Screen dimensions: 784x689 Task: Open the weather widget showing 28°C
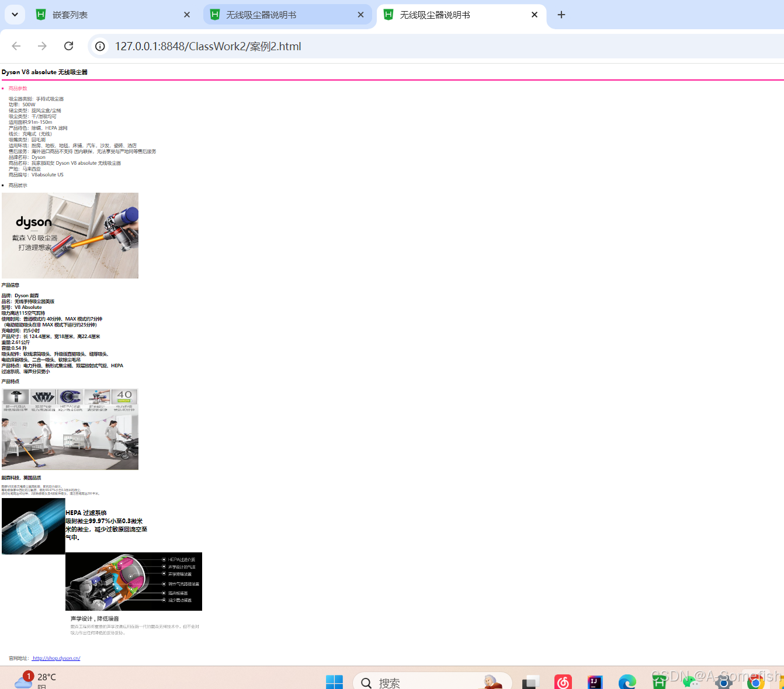click(x=35, y=680)
